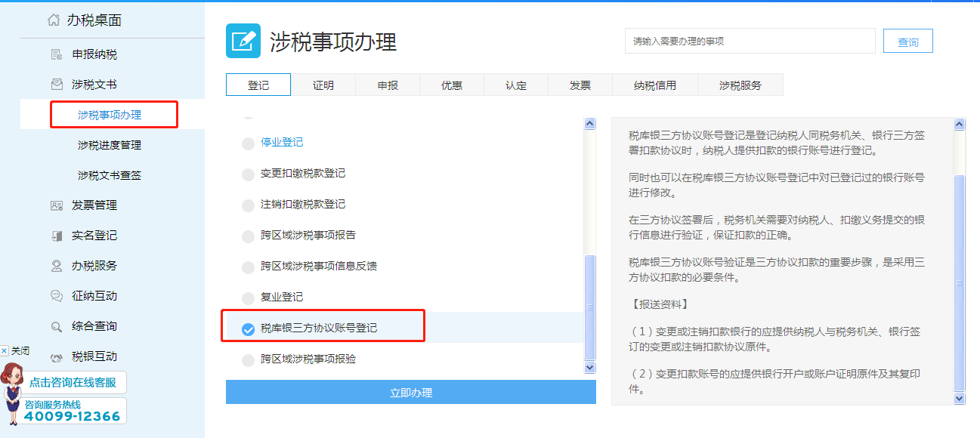Click the 征纳互动 chat icon
The image size is (980, 438).
(x=57, y=296)
